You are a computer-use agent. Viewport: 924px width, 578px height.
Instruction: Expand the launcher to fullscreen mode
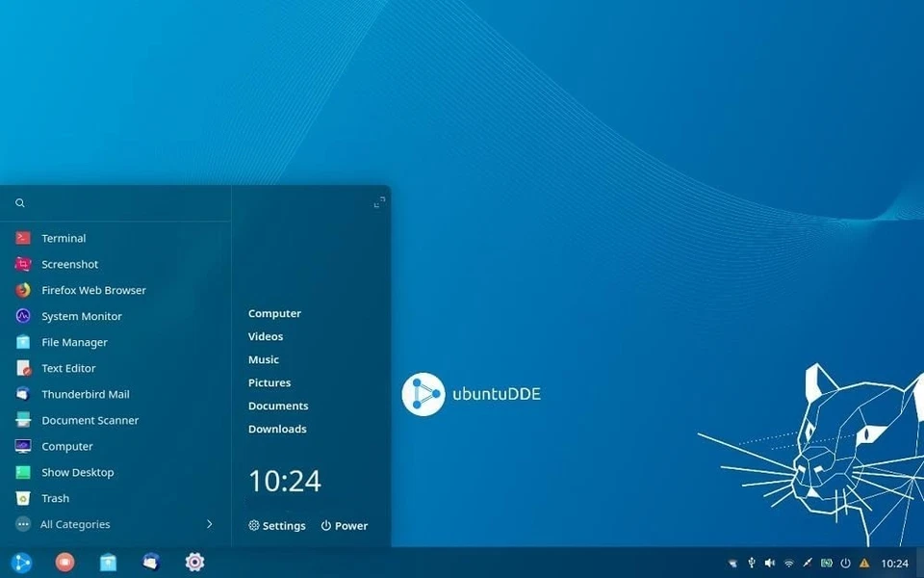coord(378,202)
